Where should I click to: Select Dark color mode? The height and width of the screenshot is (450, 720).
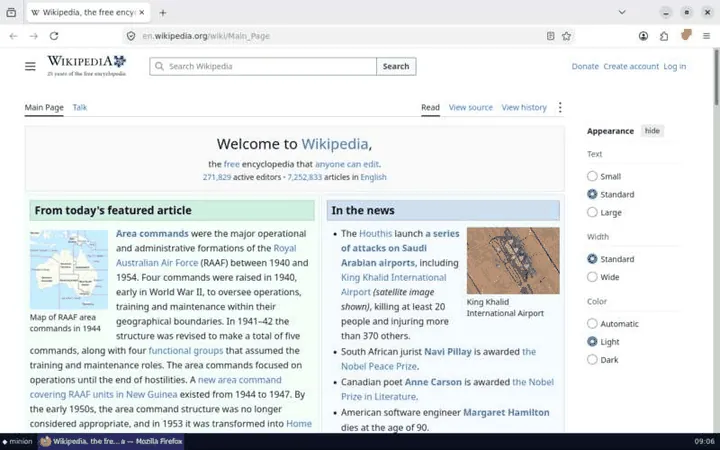pos(592,360)
